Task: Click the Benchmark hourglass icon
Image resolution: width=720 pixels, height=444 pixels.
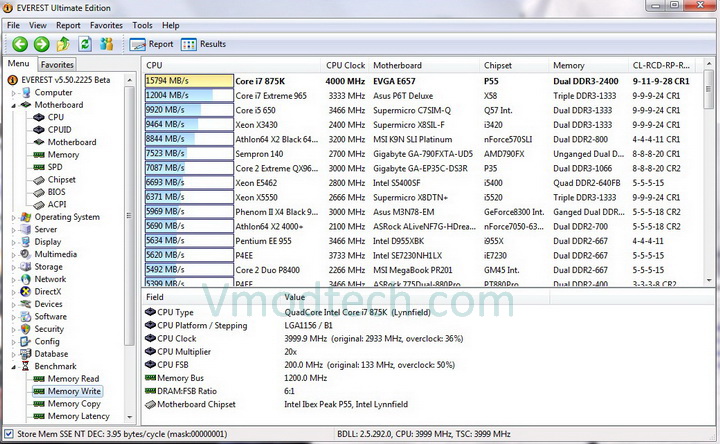Action: [x=26, y=366]
